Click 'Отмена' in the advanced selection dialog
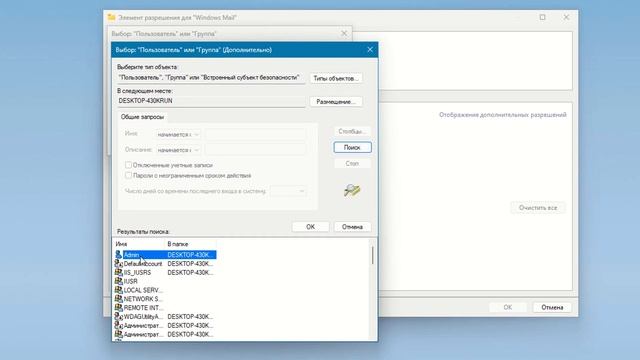Viewport: 640px width, 360px height. click(352, 227)
